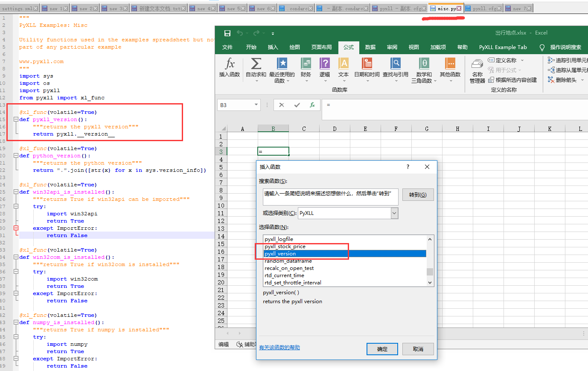Collapse the numpy_is_installed function fold marker
The image size is (588, 371).
(16, 322)
